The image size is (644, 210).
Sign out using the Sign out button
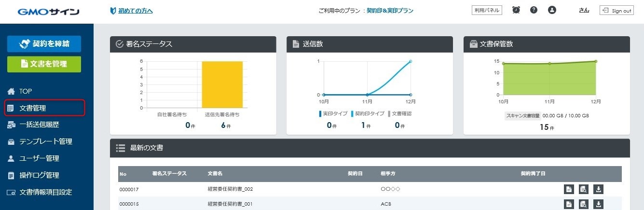tap(617, 11)
